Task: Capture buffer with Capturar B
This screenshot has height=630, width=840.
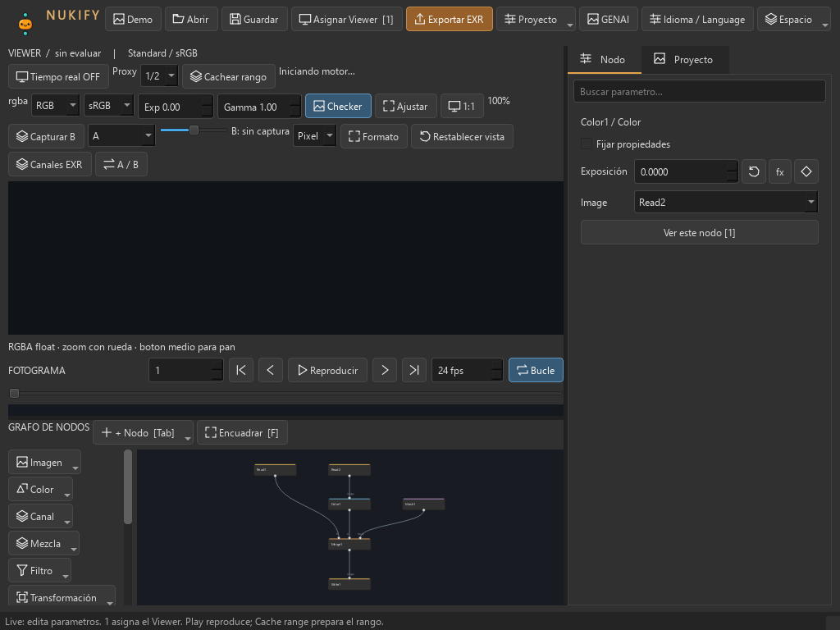Action: [46, 137]
